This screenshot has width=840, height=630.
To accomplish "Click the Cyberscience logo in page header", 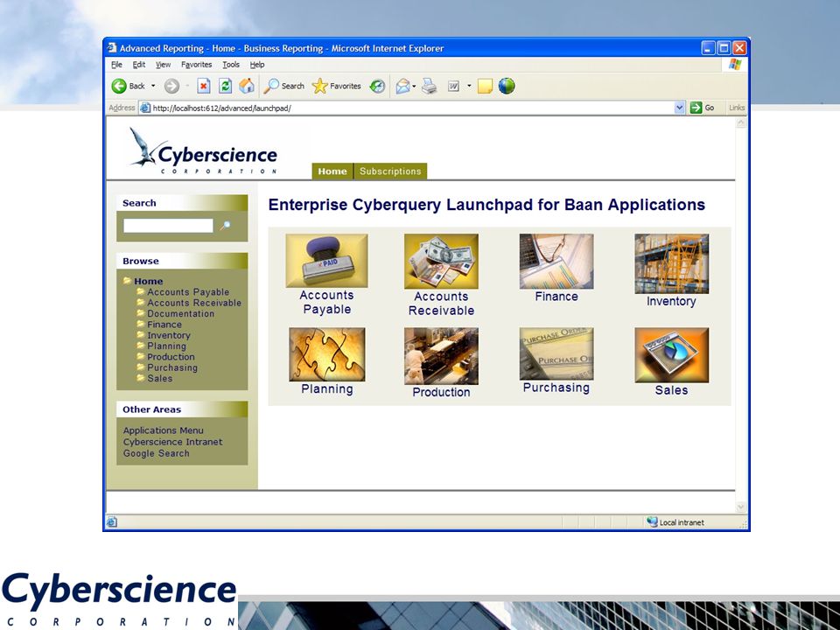I will 204,150.
